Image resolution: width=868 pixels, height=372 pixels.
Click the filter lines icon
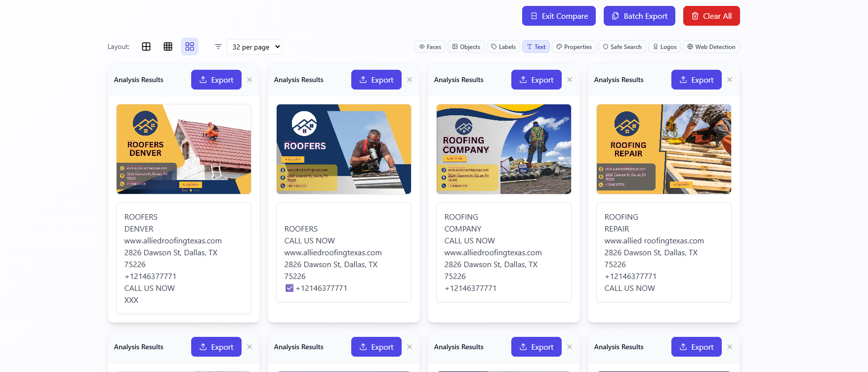coord(218,46)
